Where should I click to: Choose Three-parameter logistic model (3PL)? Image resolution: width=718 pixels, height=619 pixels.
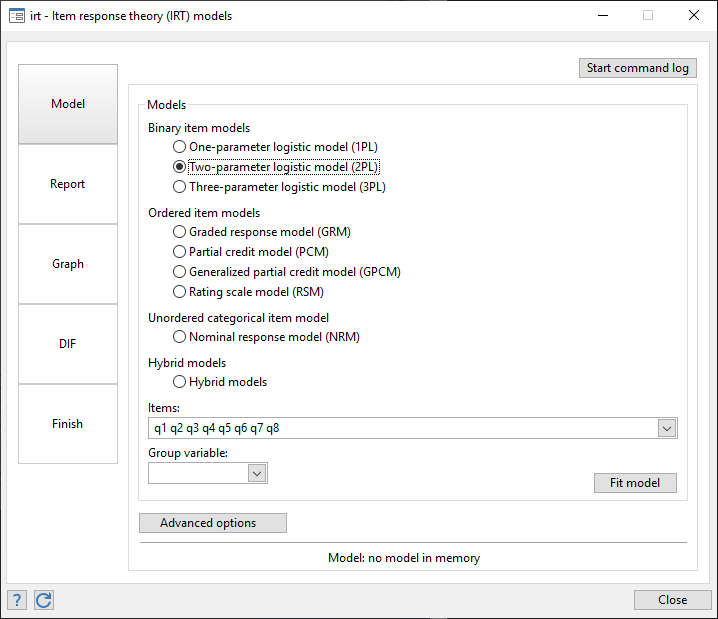(180, 187)
